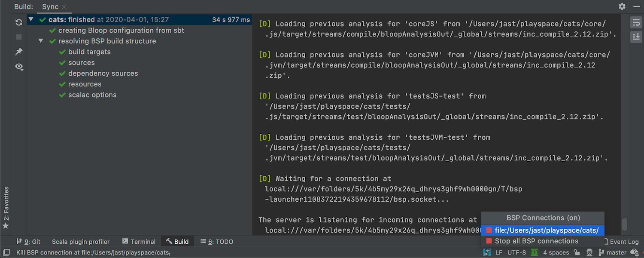Collapse the cats: finished tree node
The width and height of the screenshot is (644, 258).
[x=31, y=19]
